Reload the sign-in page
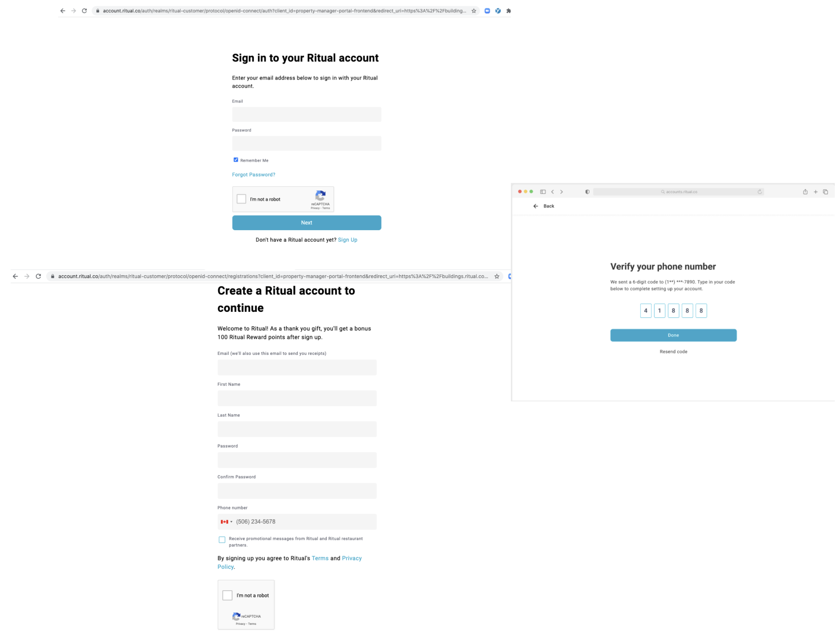Image resolution: width=840 pixels, height=634 pixels. pos(84,11)
